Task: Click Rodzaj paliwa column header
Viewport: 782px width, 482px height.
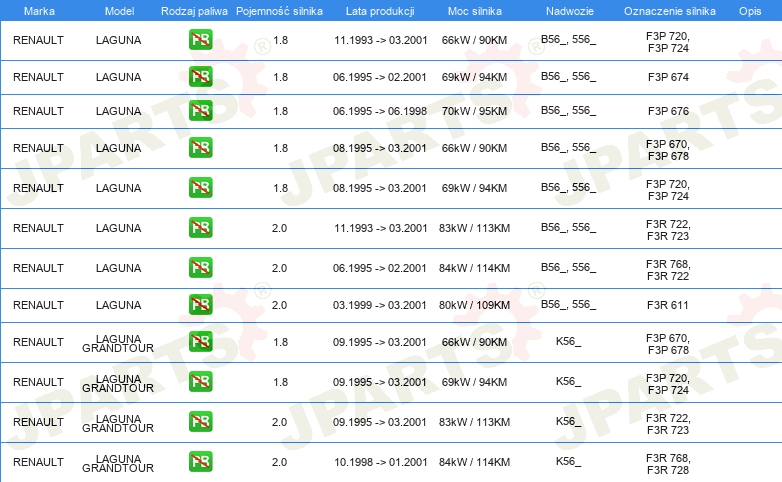Action: [194, 11]
